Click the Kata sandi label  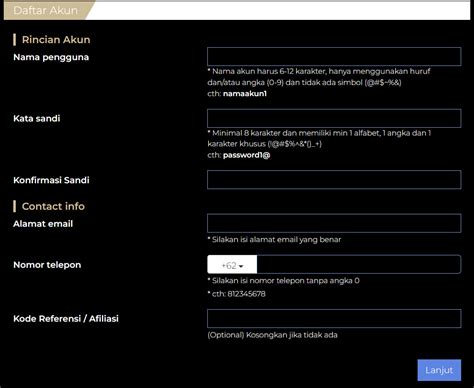pyautogui.click(x=37, y=118)
